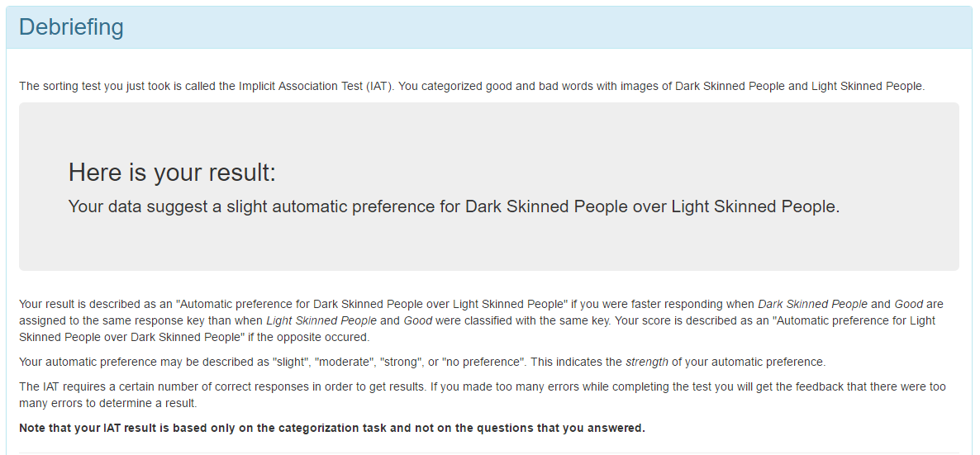Screen dimensions: 980x455
Task: Click 'The IAT requires a certain number' paragraph
Action: (483, 395)
